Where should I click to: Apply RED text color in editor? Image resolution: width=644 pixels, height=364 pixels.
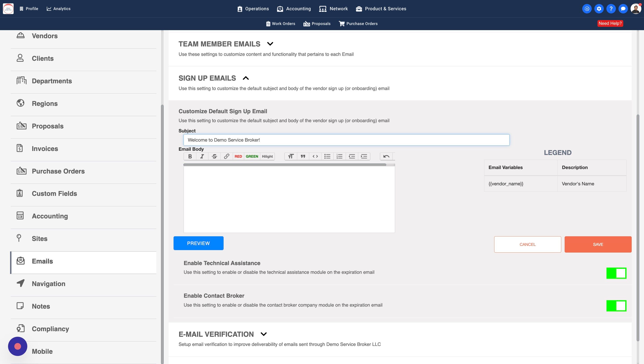coord(238,157)
